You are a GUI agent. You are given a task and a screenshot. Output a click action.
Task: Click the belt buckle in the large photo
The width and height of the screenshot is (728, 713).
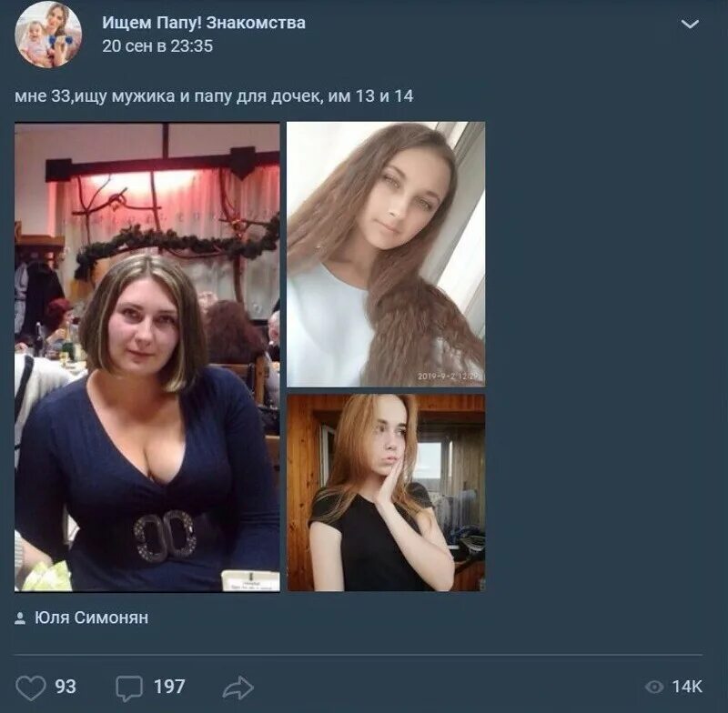click(165, 537)
